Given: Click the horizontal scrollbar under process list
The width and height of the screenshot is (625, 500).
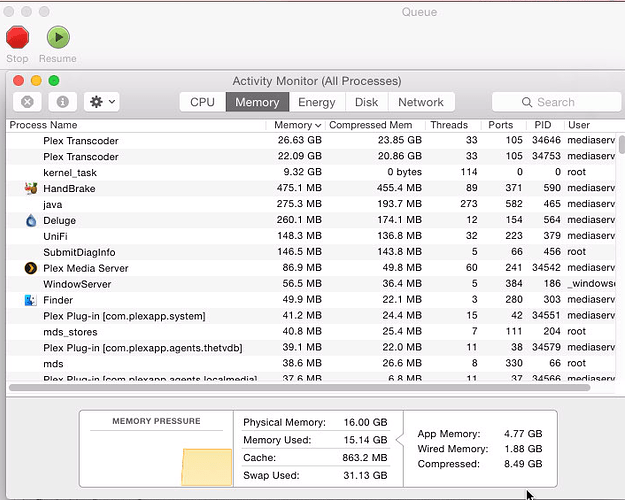Looking at the screenshot, I should click(299, 388).
